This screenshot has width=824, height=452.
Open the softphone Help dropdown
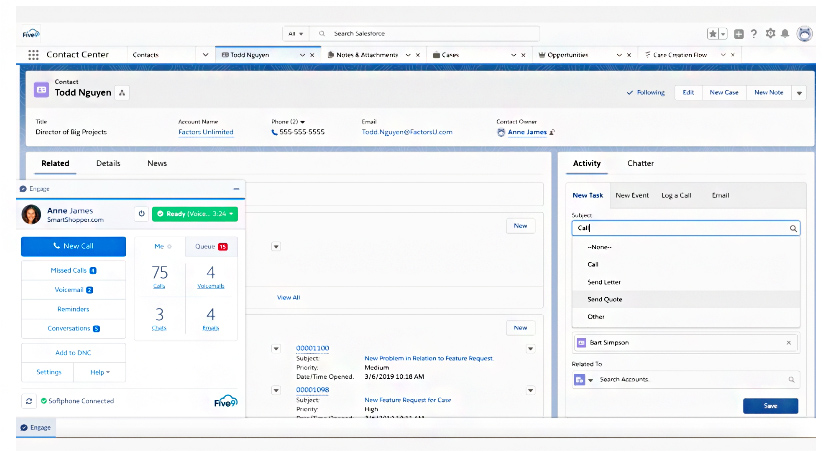click(x=100, y=372)
